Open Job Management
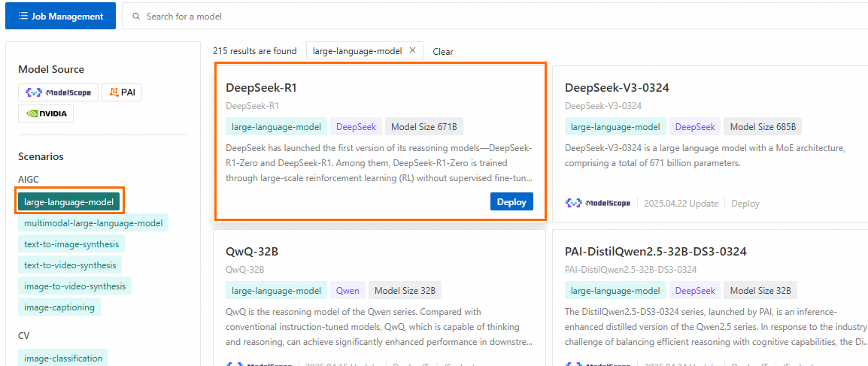 60,16
